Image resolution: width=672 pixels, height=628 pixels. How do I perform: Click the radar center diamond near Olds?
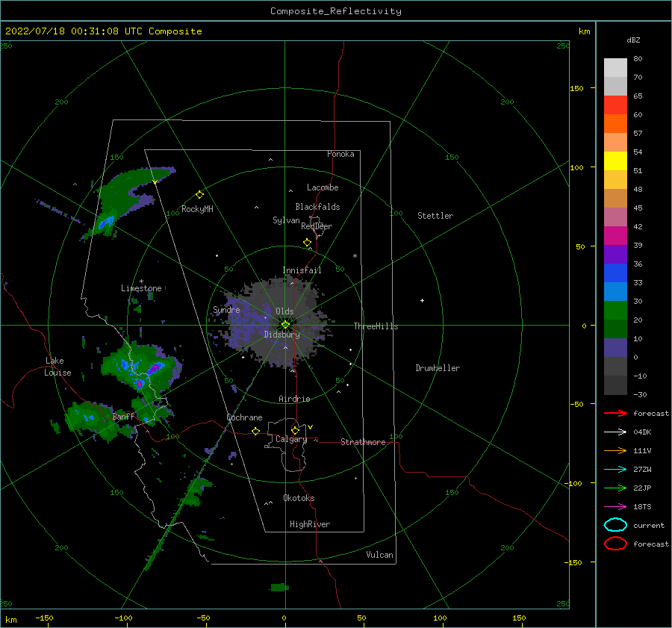[285, 325]
